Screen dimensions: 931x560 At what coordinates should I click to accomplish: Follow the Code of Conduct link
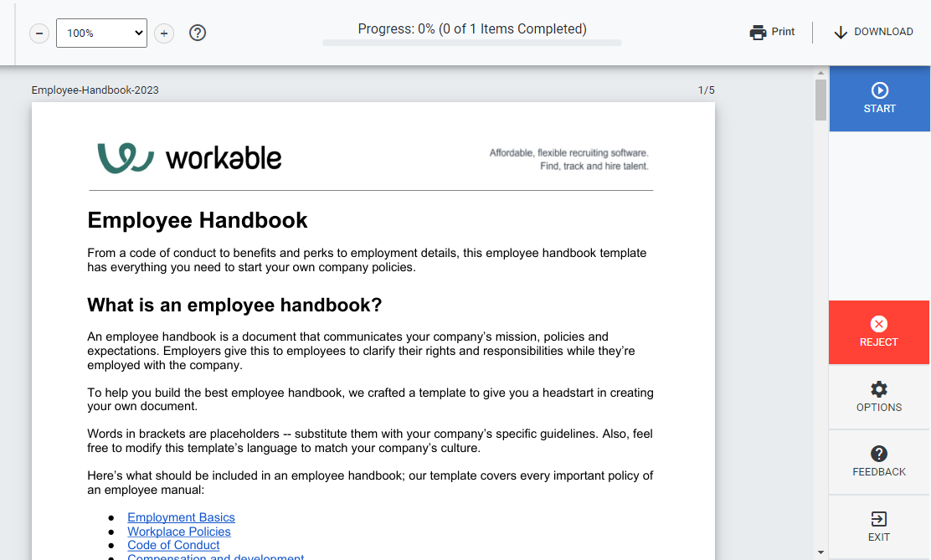pyautogui.click(x=173, y=545)
